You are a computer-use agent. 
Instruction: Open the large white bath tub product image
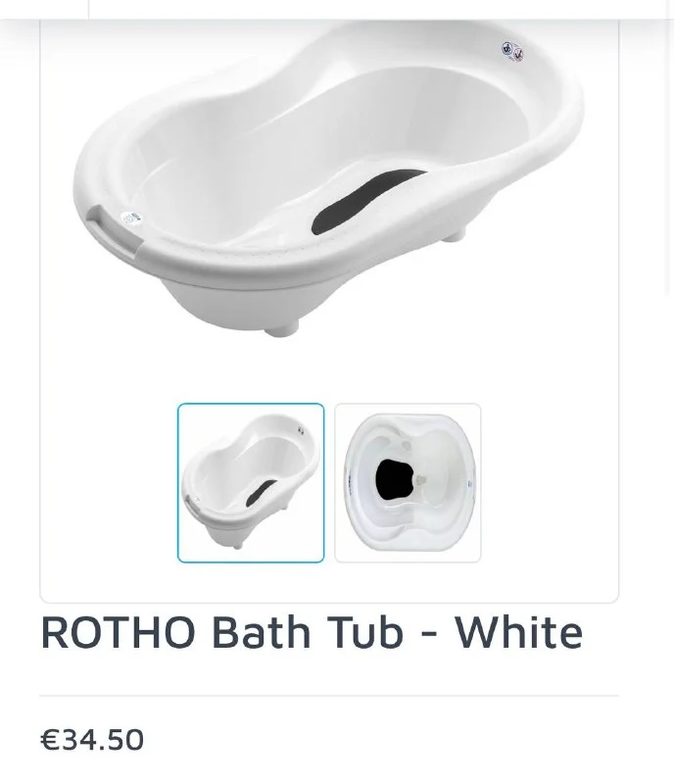tap(328, 180)
